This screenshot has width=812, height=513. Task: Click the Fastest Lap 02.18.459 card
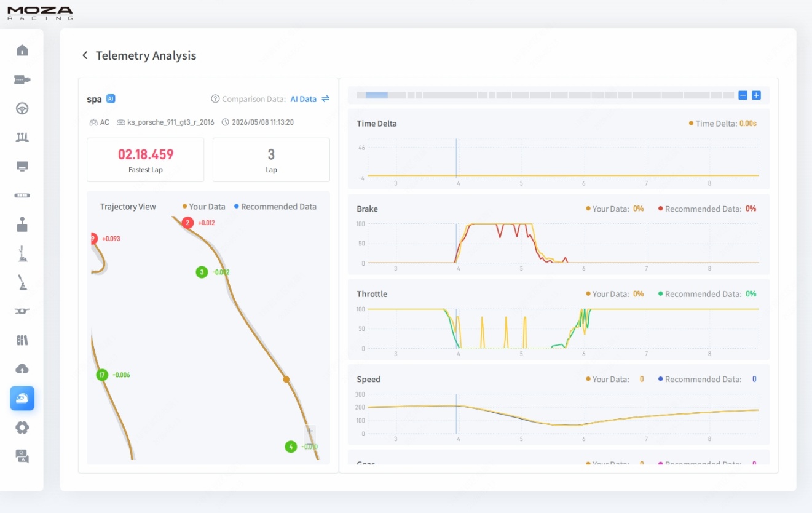point(146,160)
